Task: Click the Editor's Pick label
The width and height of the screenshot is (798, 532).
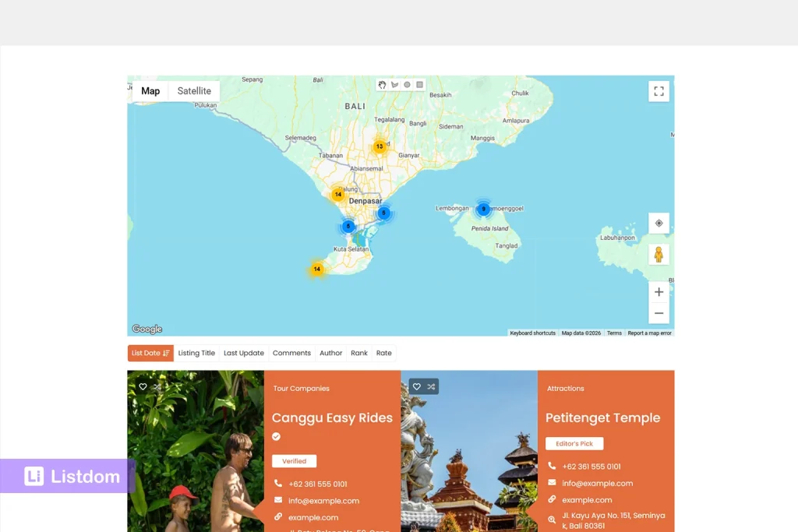Action: pyautogui.click(x=574, y=443)
